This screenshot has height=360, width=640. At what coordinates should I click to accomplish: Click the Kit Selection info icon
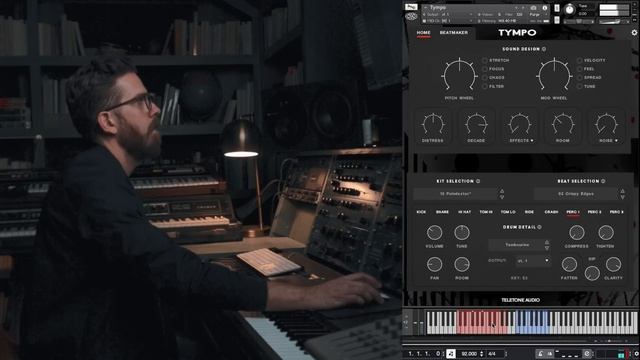(478, 181)
